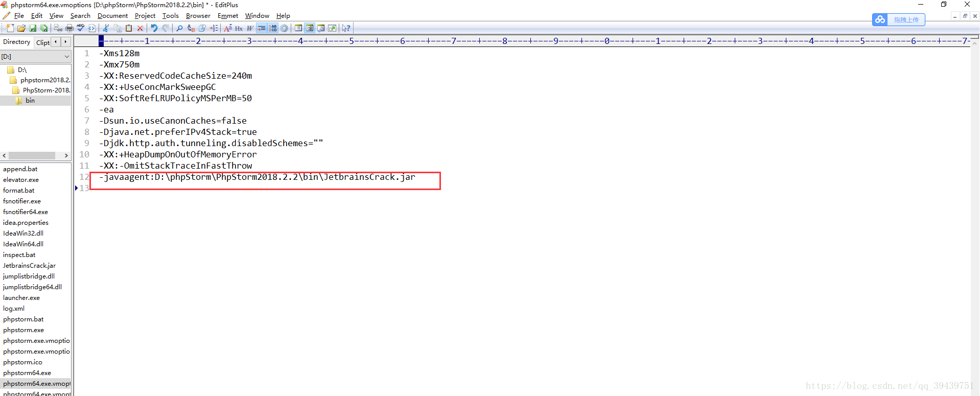The height and width of the screenshot is (396, 980).
Task: Restore the inner document window
Action: click(x=965, y=16)
